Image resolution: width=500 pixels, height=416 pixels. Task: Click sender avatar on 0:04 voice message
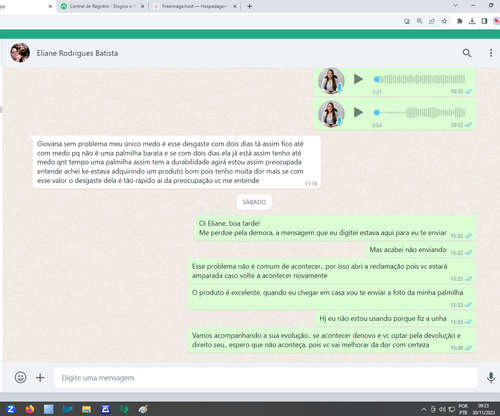coord(331,114)
